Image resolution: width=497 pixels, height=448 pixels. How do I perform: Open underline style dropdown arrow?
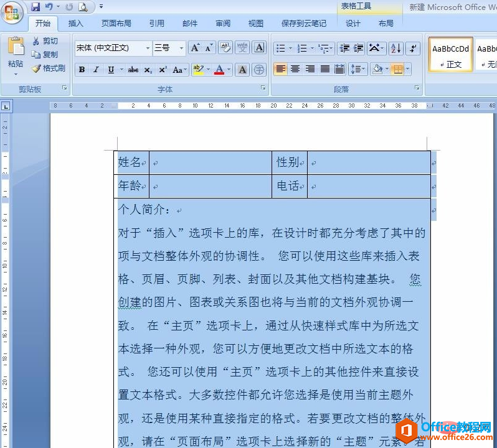click(x=121, y=70)
